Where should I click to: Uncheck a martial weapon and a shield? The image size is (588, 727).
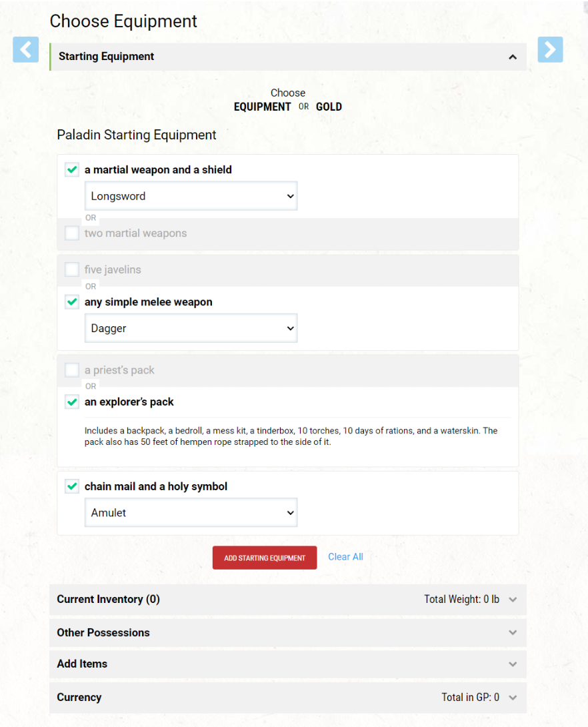pos(72,169)
